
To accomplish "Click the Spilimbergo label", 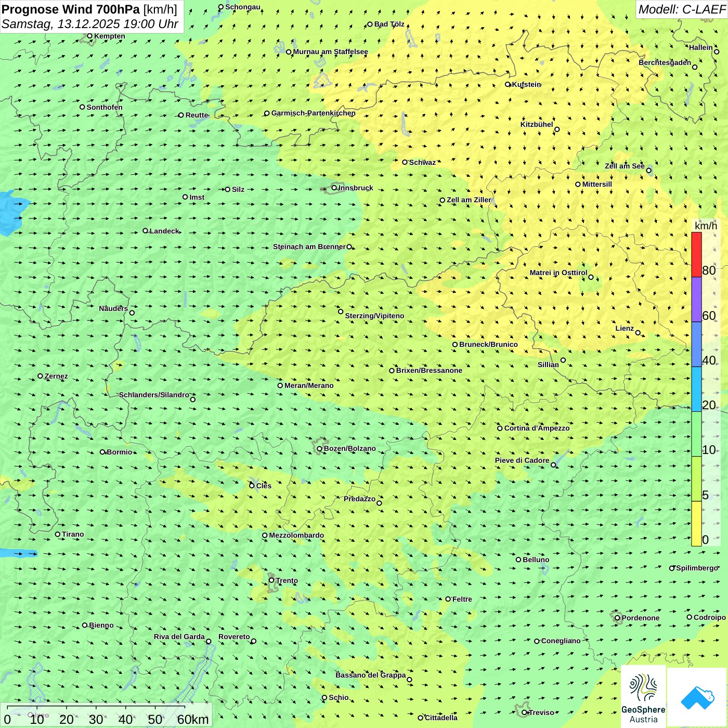I will pyautogui.click(x=697, y=568).
